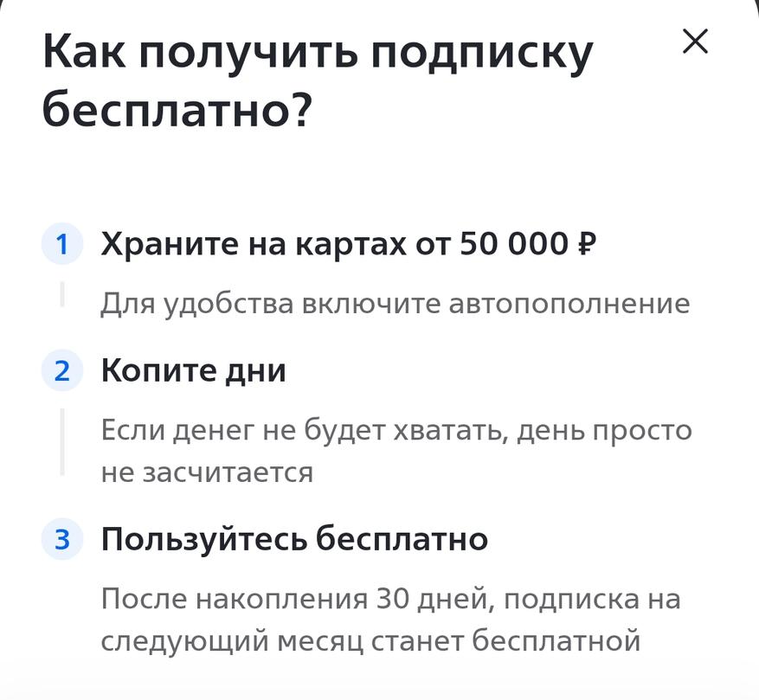The image size is (759, 700).
Task: Tap the "не засчитается" line
Action: click(x=207, y=472)
